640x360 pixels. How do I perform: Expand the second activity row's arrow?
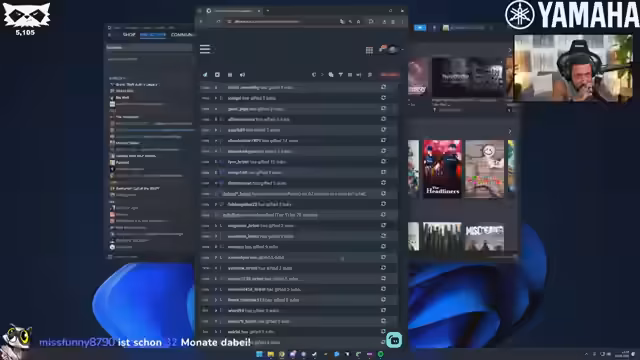216,98
